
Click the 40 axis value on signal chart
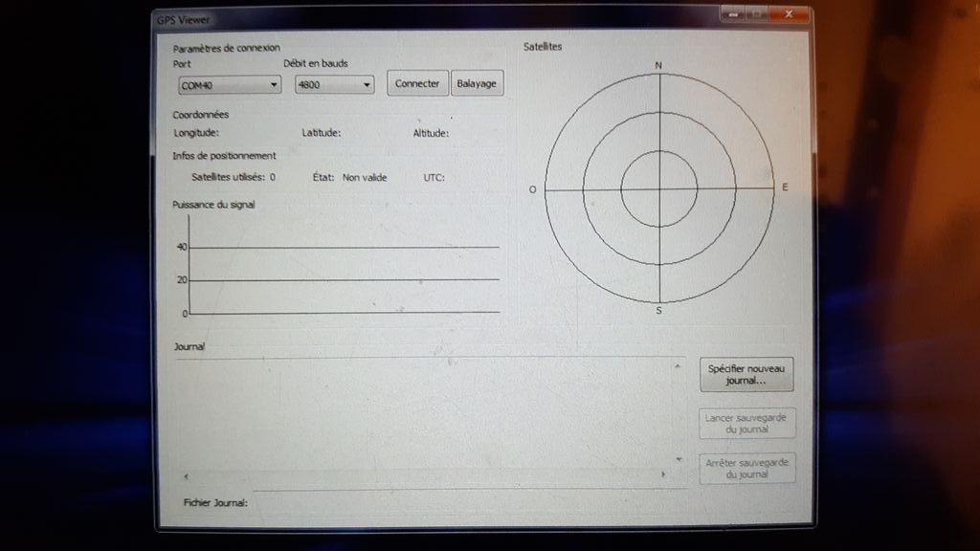[x=182, y=247]
